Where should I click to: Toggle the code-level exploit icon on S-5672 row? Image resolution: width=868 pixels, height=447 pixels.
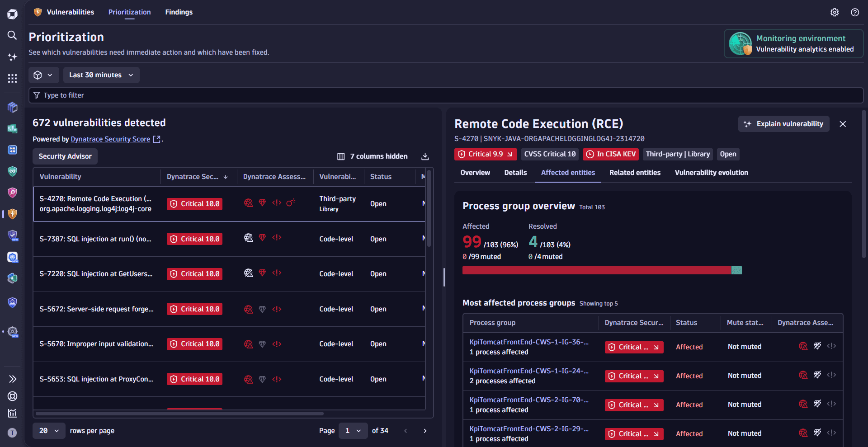coord(277,309)
